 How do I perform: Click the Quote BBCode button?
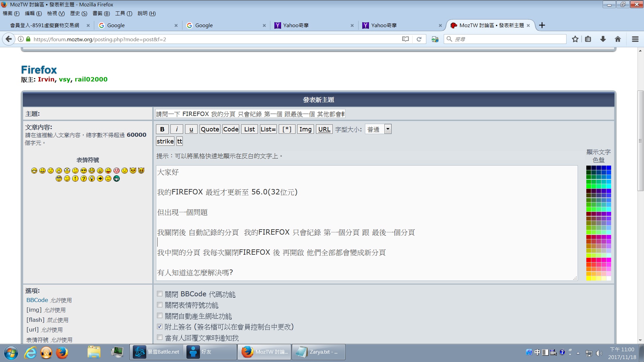(x=210, y=129)
